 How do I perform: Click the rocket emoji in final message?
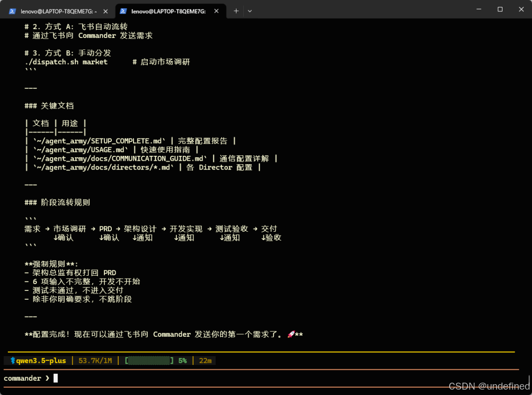(x=291, y=334)
